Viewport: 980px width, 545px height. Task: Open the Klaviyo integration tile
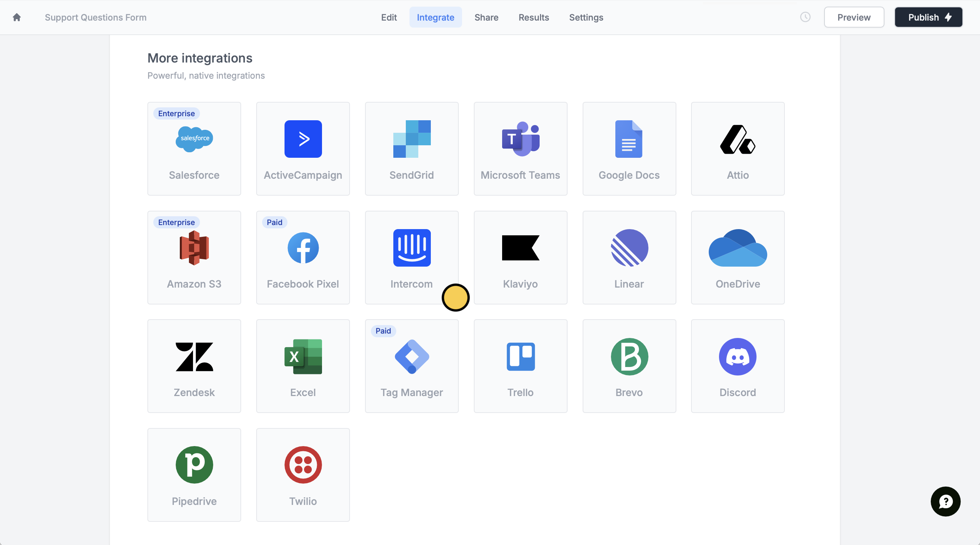521,258
